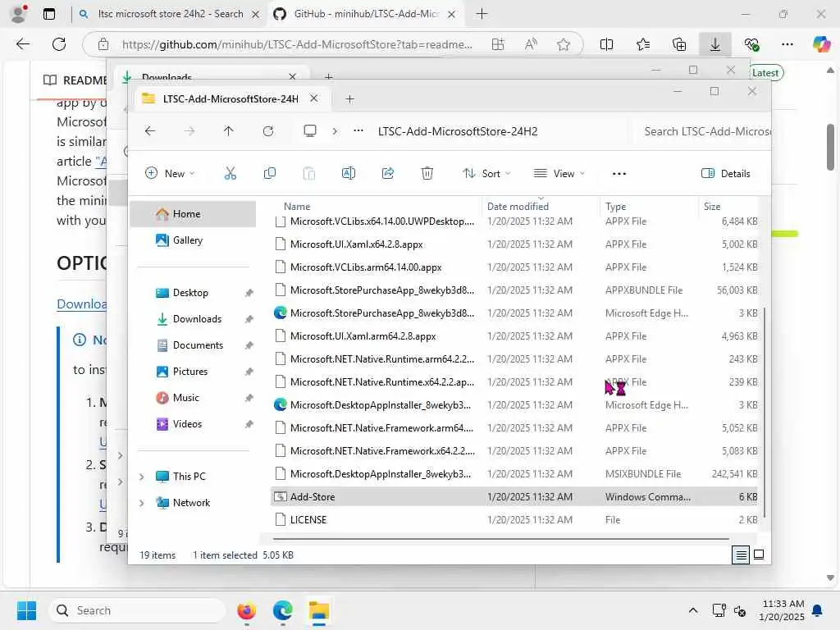840x630 pixels.
Task: Open Edge split screen icon
Action: (x=606, y=44)
